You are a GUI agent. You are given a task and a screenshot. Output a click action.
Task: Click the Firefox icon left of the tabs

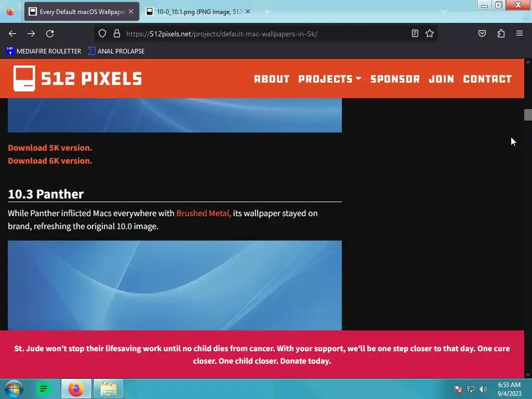click(x=10, y=11)
